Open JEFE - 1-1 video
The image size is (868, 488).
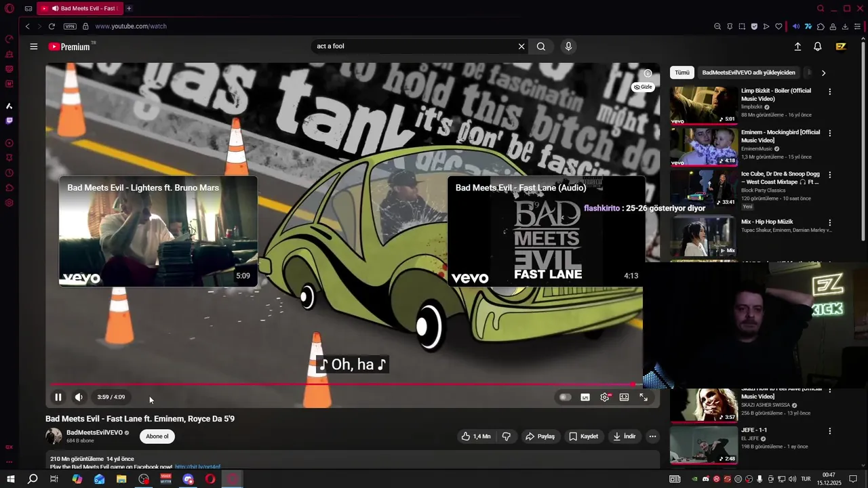click(703, 445)
